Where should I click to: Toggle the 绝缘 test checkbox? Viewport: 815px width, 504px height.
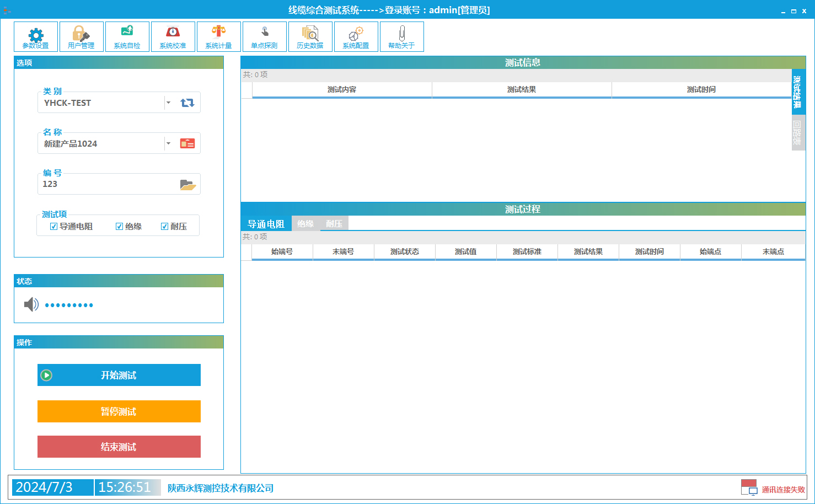point(119,227)
